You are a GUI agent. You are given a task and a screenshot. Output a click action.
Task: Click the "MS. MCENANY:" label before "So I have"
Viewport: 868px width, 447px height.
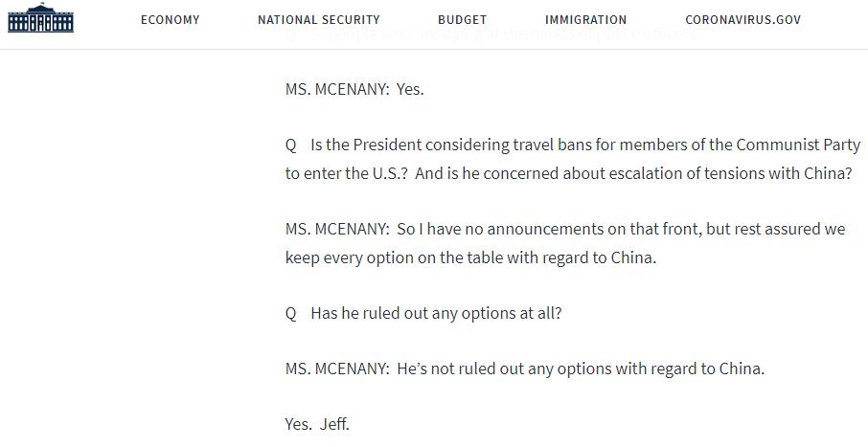[x=337, y=229]
